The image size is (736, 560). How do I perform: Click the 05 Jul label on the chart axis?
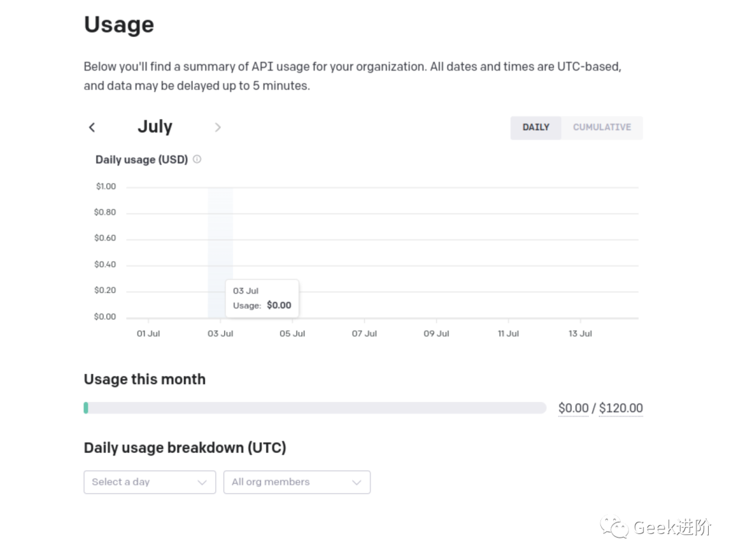pos(292,334)
